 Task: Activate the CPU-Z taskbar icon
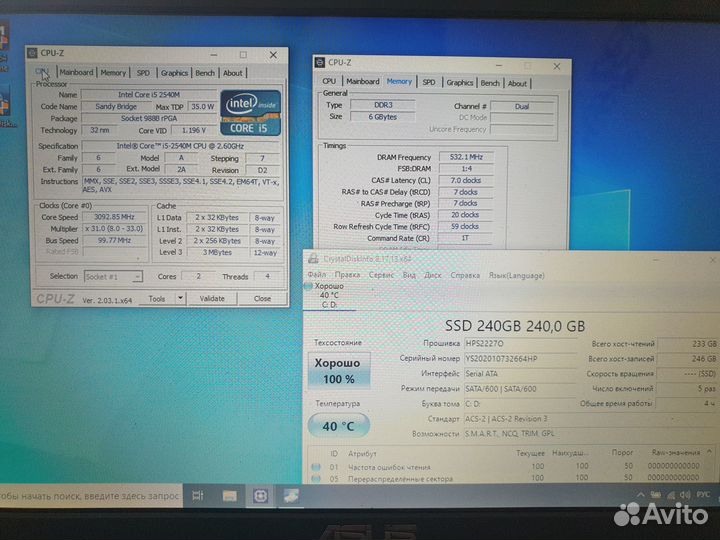pyautogui.click(x=260, y=496)
